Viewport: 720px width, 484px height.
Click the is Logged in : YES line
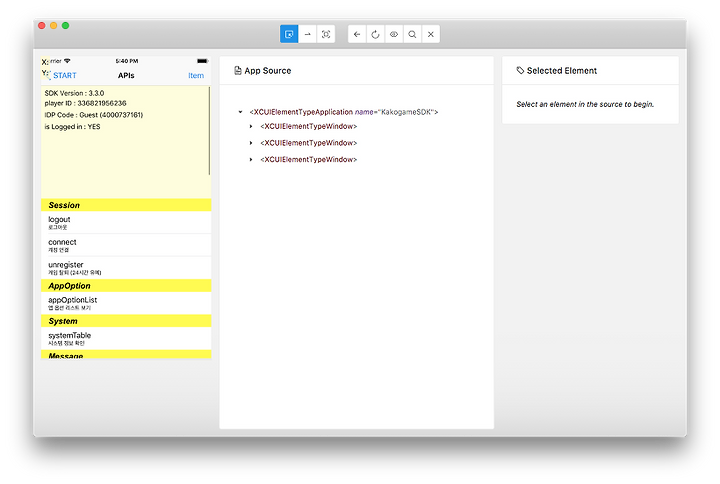pyautogui.click(x=72, y=127)
